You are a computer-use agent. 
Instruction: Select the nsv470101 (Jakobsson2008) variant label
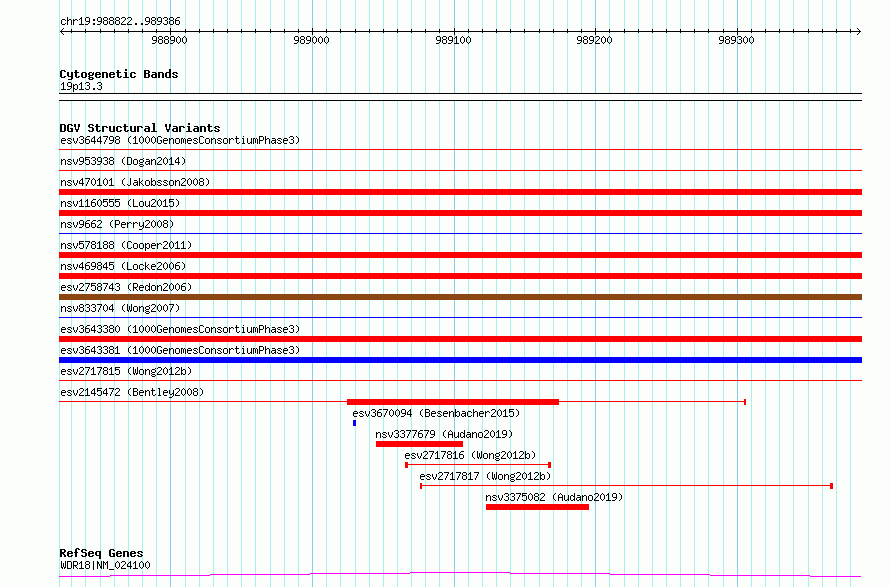click(x=135, y=182)
